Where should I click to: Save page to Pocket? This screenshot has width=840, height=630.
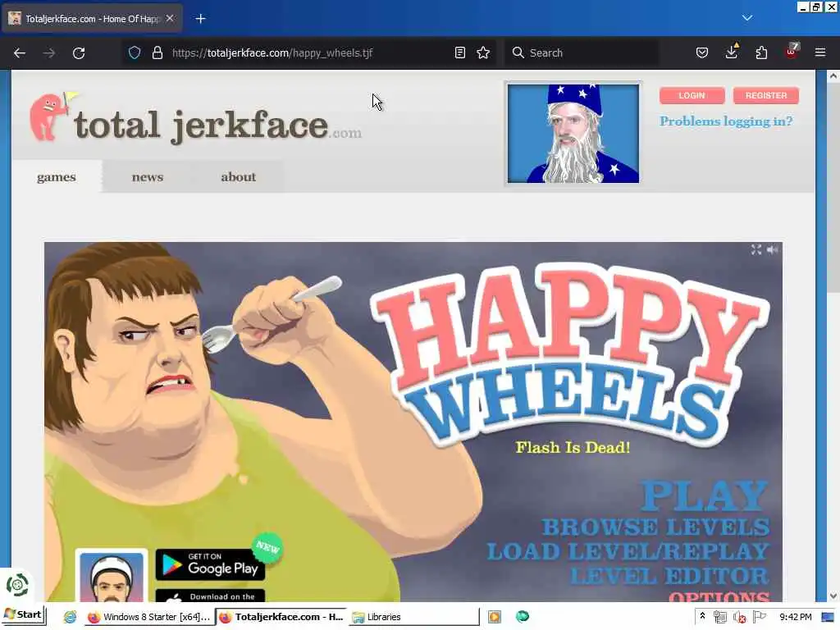pyautogui.click(x=702, y=52)
